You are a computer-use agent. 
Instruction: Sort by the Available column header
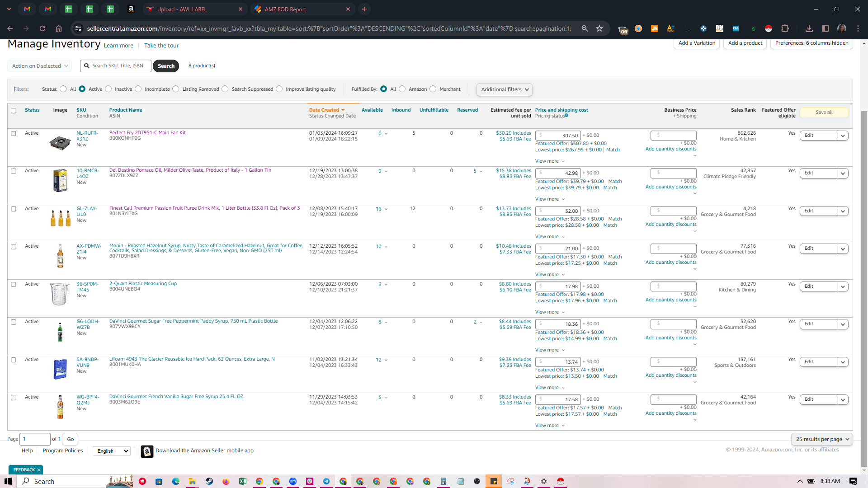(x=372, y=110)
